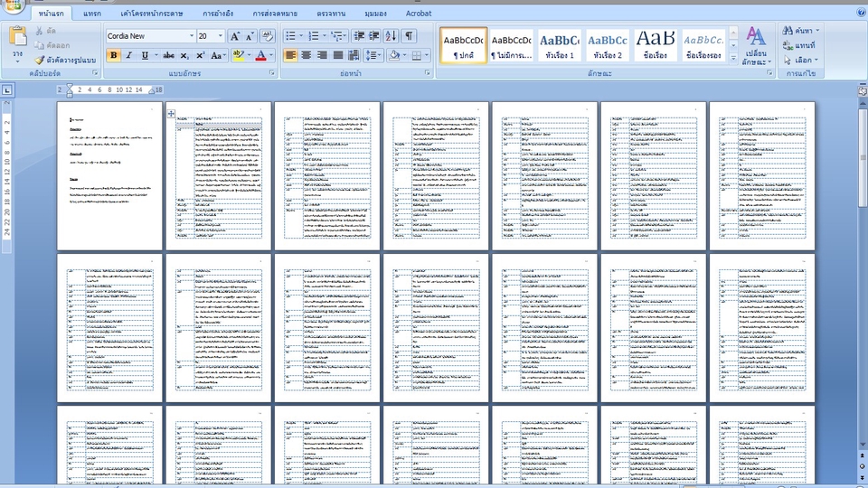This screenshot has width=868, height=488.
Task: Apply the ชื่อเรื่อง (Title) style
Action: (x=655, y=45)
